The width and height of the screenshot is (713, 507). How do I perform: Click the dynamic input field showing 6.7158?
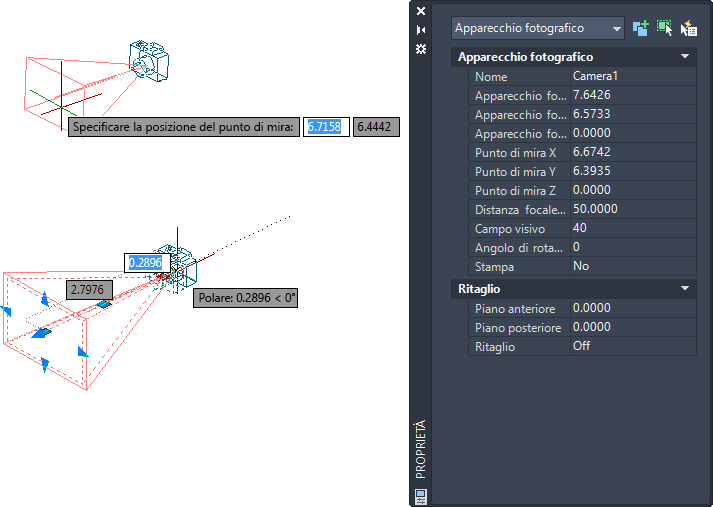326,127
